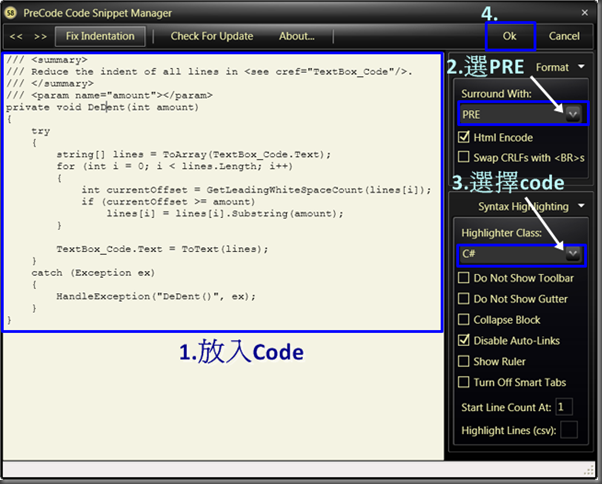Open Check For Update
Image resolution: width=602 pixels, height=484 pixels.
(x=212, y=36)
